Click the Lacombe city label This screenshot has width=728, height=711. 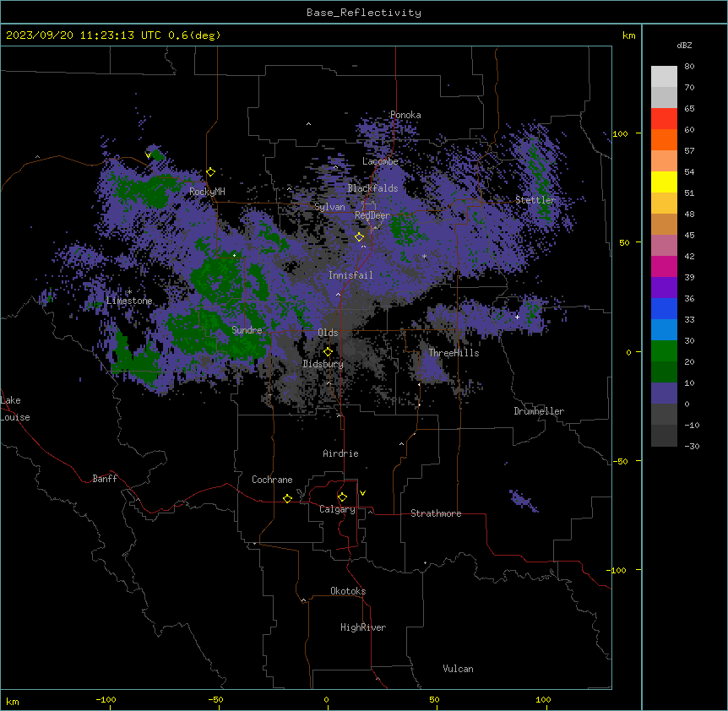point(380,161)
